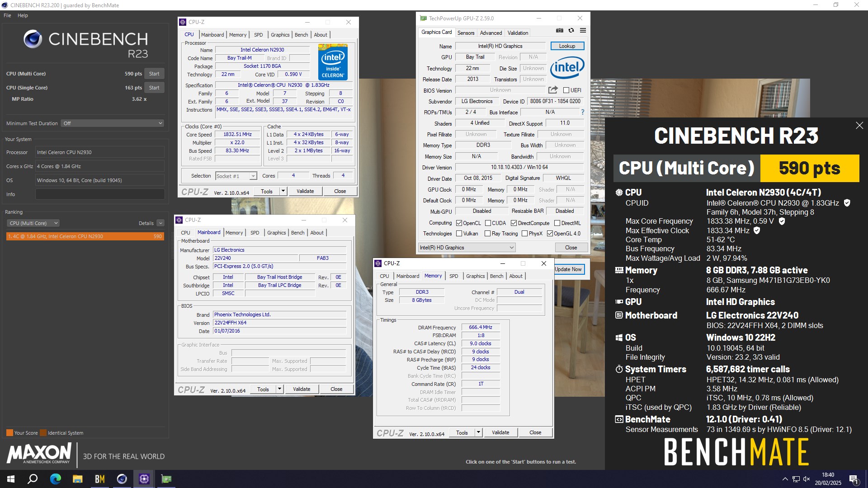Viewport: 868px width, 488px height.
Task: Toggle the OpenGL 4.0 checkbox
Action: click(550, 234)
